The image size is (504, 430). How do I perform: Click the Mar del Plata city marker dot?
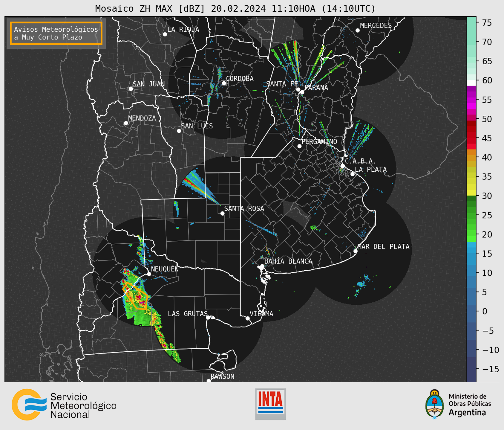tap(356, 251)
